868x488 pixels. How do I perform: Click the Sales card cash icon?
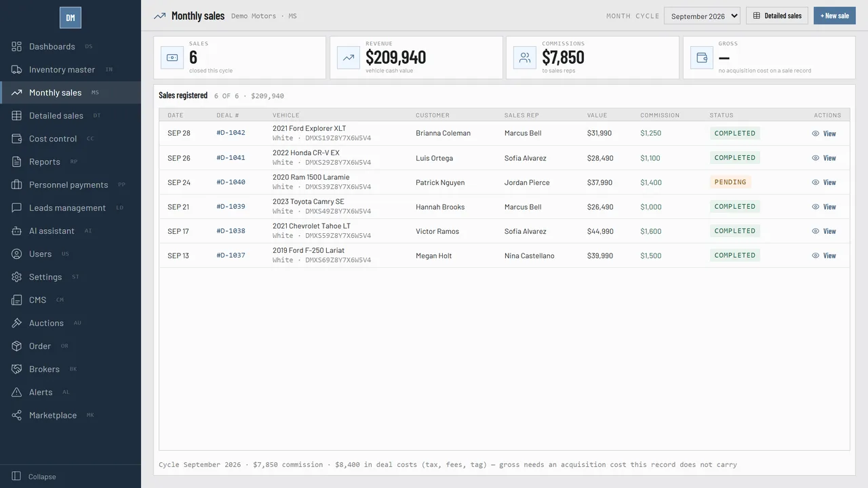coord(172,58)
